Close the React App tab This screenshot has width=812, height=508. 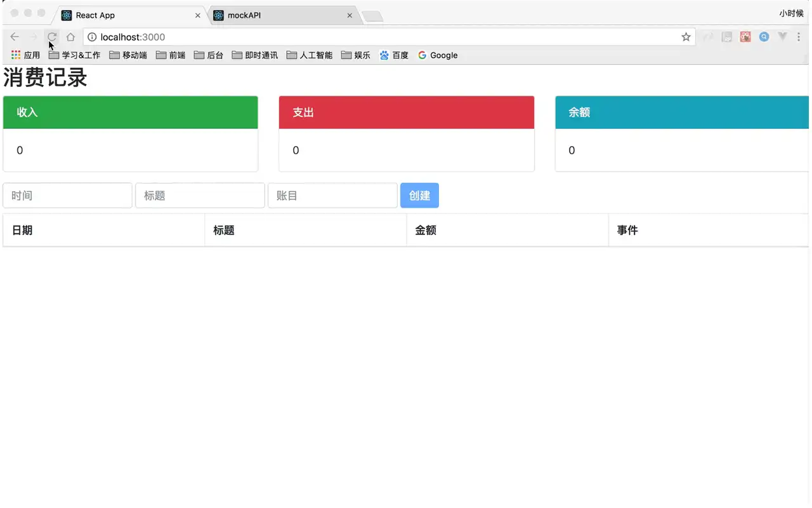198,15
